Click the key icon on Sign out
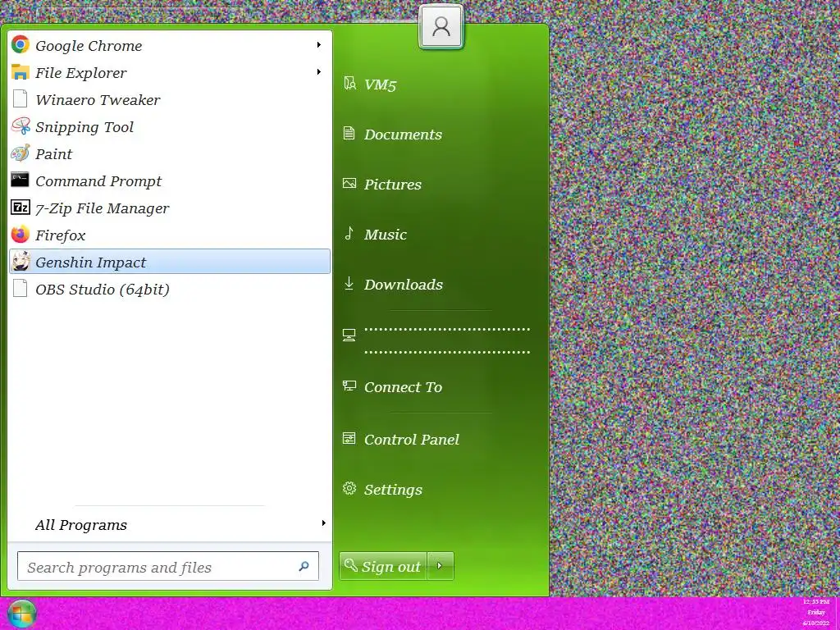Screen dimensions: 840x630 (x=351, y=565)
